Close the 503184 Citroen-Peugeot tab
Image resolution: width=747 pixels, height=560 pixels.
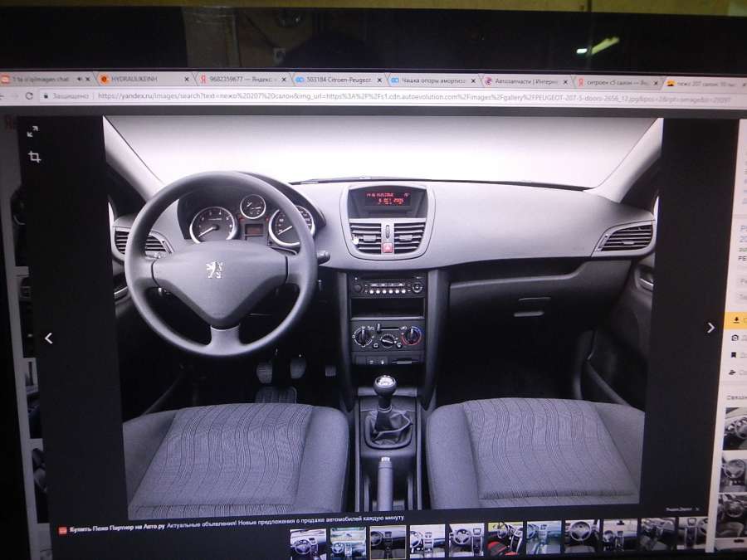click(379, 80)
